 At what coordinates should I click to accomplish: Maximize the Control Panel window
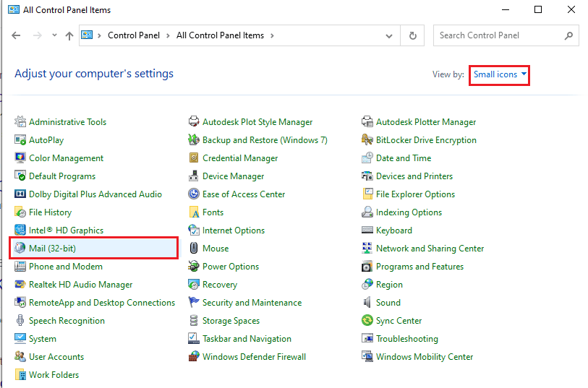538,9
